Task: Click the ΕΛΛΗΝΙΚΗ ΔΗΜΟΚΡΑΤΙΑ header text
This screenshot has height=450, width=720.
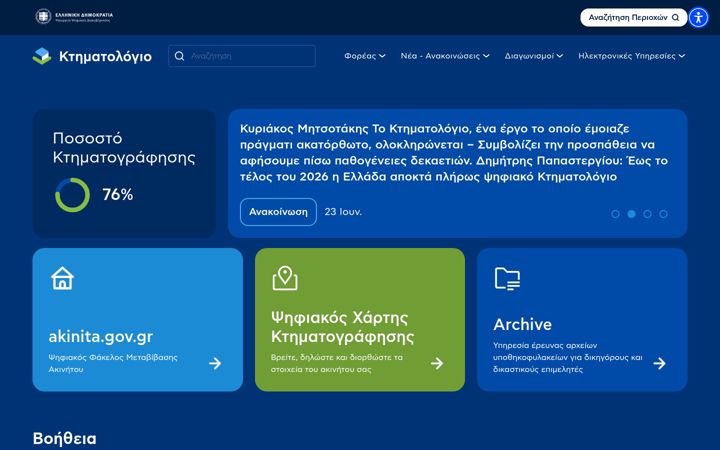Action: [x=84, y=15]
